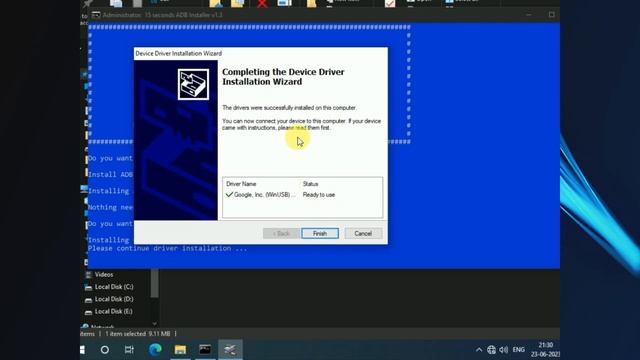
Task: Click Cancel in the driver wizard
Action: pyautogui.click(x=363, y=233)
